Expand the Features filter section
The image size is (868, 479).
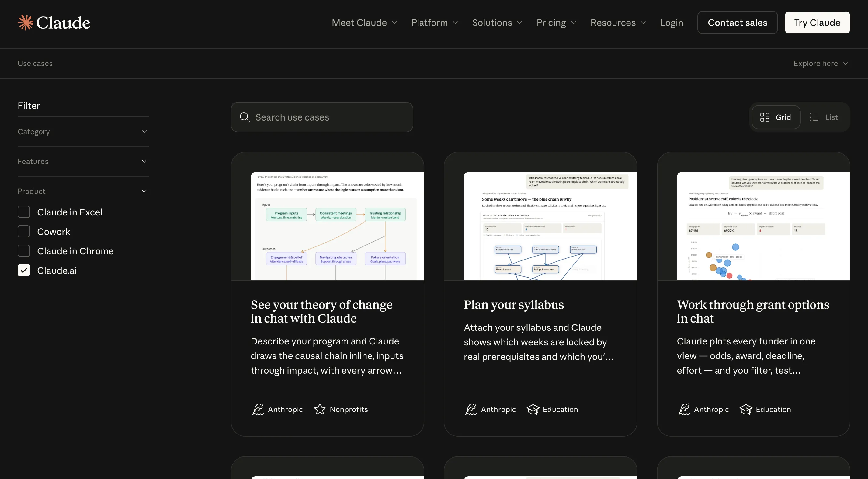(x=83, y=162)
